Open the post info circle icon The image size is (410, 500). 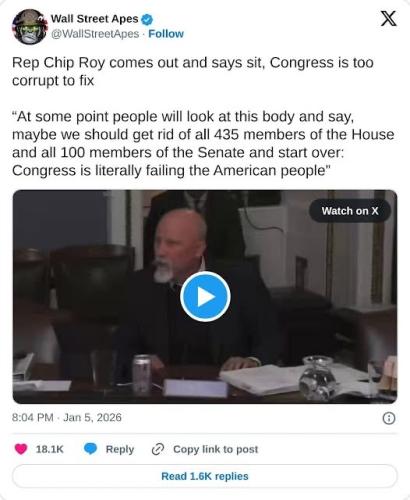[389, 418]
